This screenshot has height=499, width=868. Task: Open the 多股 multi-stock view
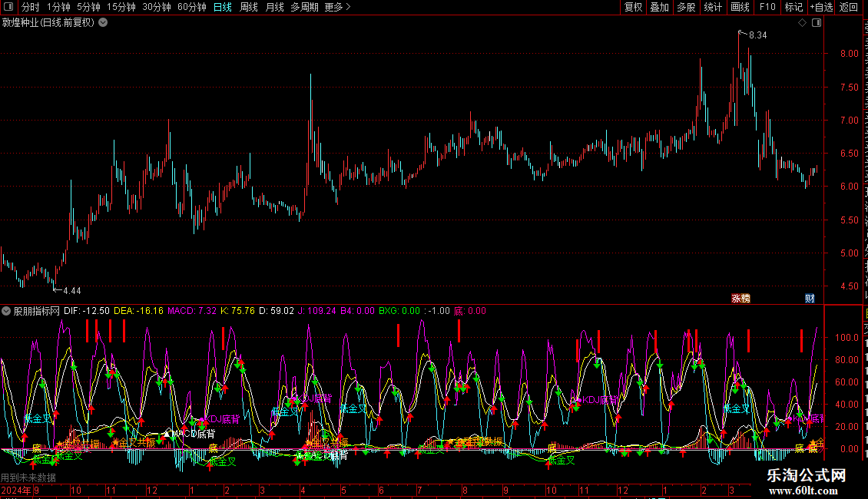coord(686,7)
